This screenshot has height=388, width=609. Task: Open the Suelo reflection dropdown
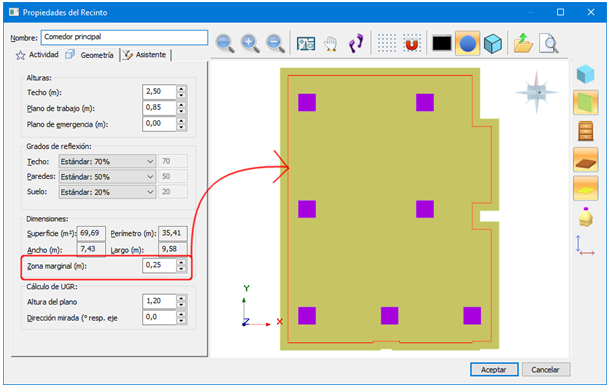[x=107, y=192]
